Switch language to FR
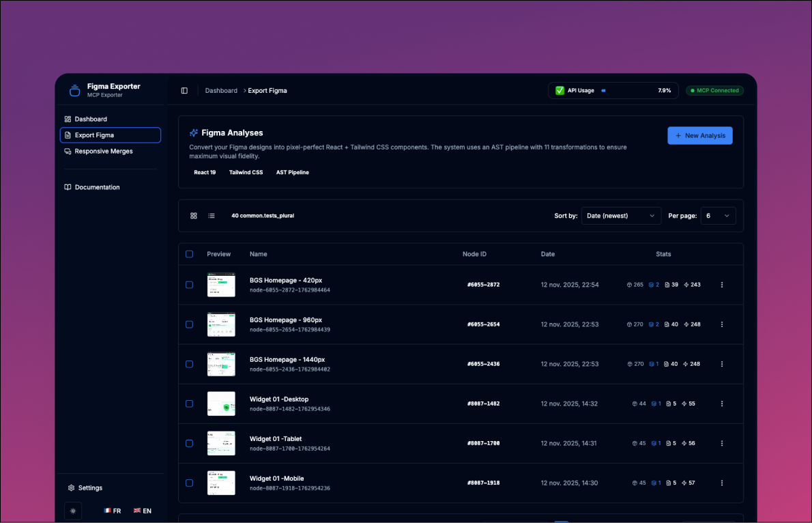812x523 pixels. 113,511
